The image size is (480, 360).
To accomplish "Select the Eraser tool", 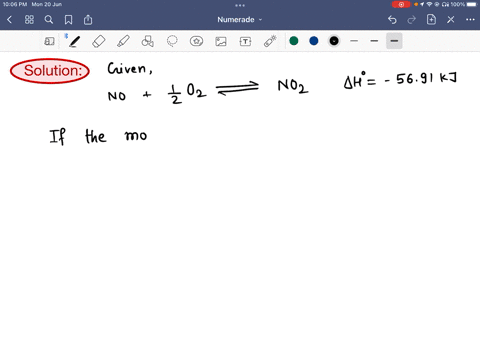I will tap(99, 41).
